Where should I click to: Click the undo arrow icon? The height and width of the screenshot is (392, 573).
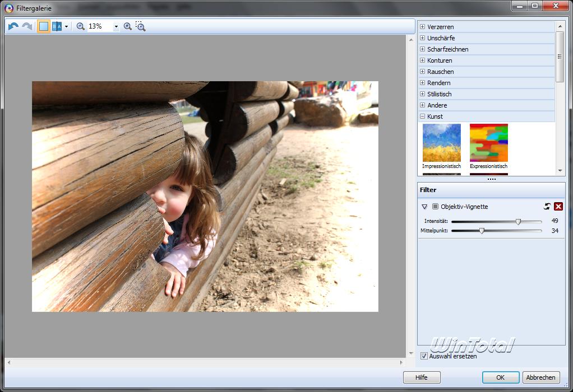coord(13,26)
